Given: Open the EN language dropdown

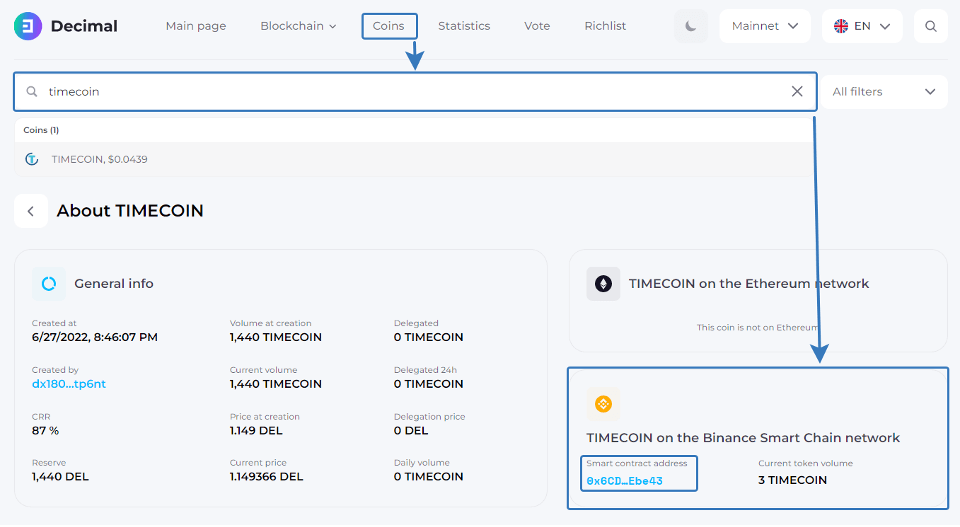Looking at the screenshot, I should click(x=862, y=26).
